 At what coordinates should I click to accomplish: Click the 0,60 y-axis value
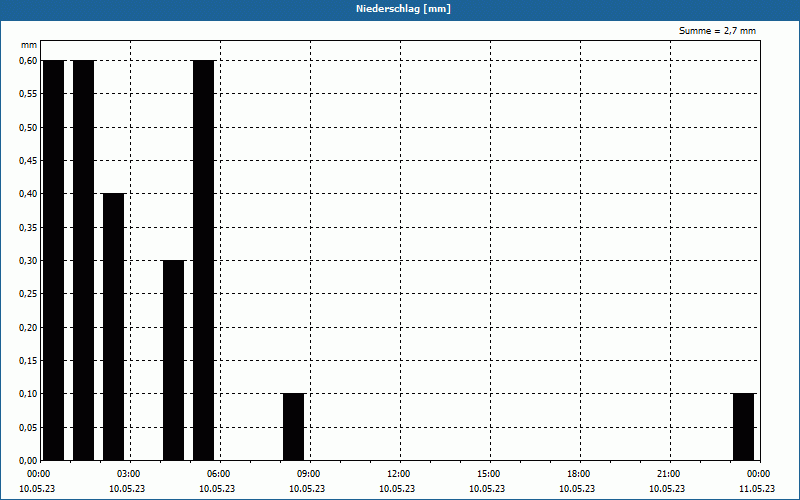[28, 61]
